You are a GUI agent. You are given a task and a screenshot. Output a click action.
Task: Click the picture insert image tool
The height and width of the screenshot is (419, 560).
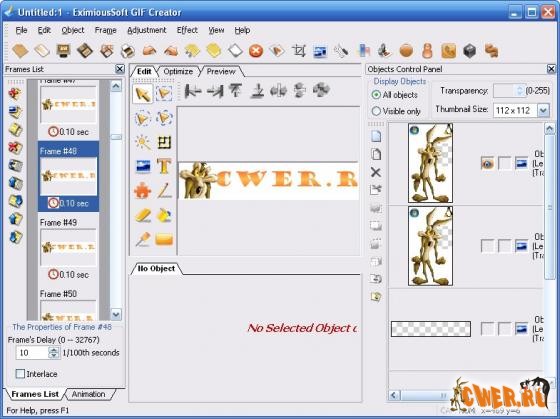coord(143,166)
